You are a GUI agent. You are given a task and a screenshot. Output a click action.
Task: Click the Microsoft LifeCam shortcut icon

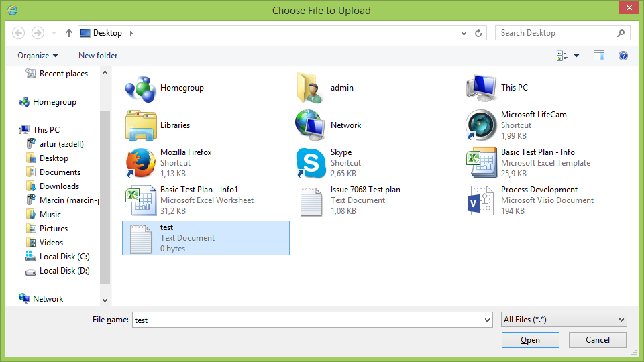point(481,125)
